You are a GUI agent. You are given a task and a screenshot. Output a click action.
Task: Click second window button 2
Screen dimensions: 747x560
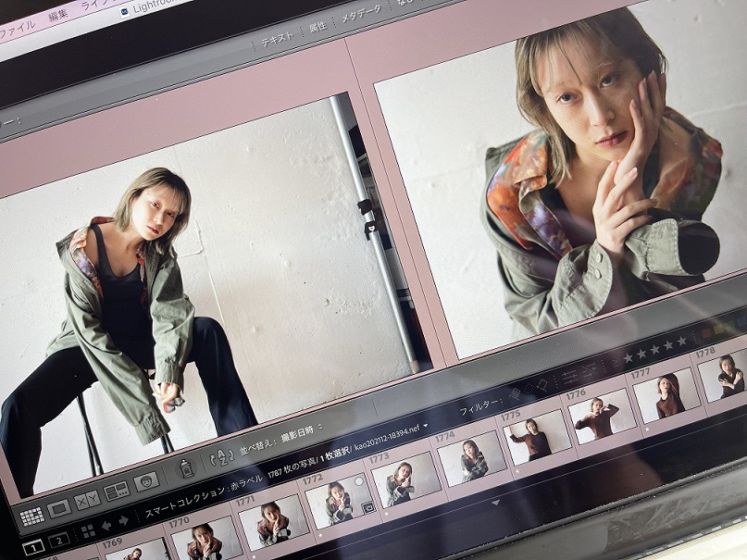(x=59, y=541)
